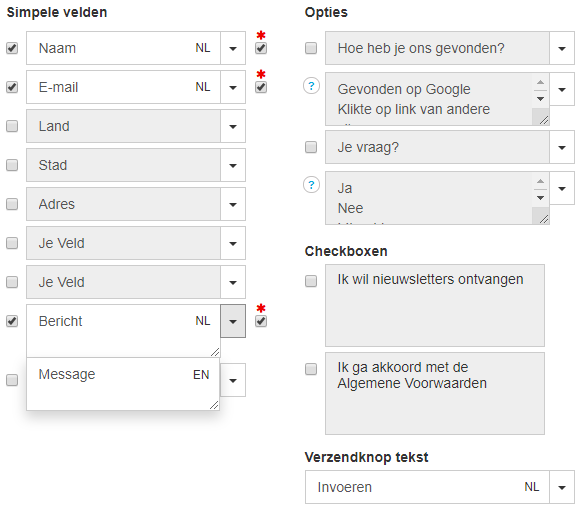Check Ik wil nieuwsletters ontvangen checkbox
This screenshot has width=583, height=512.
(311, 281)
